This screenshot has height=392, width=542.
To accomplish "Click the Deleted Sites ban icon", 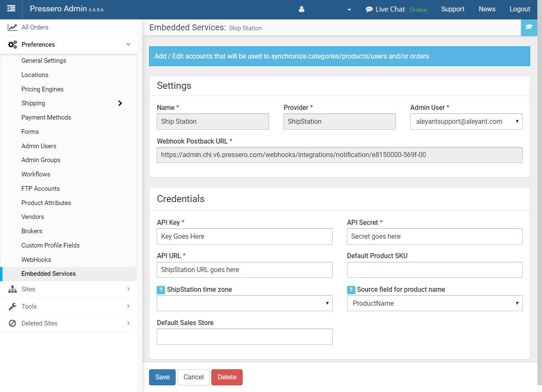I will (x=13, y=323).
